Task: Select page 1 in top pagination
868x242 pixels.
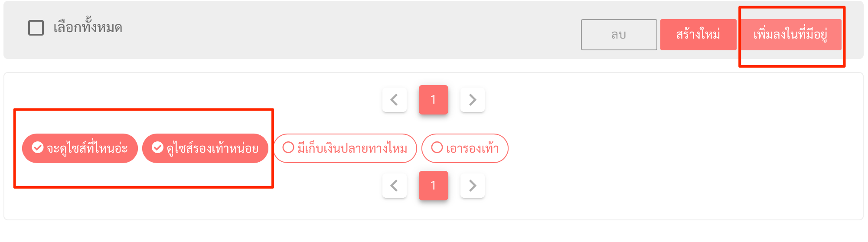Action: (433, 100)
